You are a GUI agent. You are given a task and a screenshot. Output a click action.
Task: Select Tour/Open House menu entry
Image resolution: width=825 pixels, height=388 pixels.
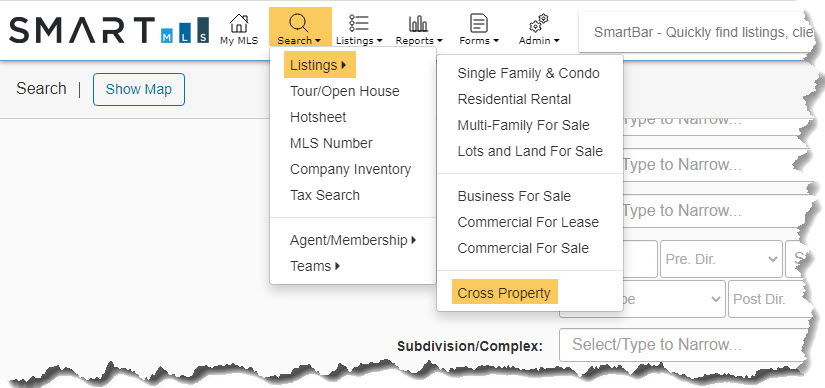click(x=345, y=91)
